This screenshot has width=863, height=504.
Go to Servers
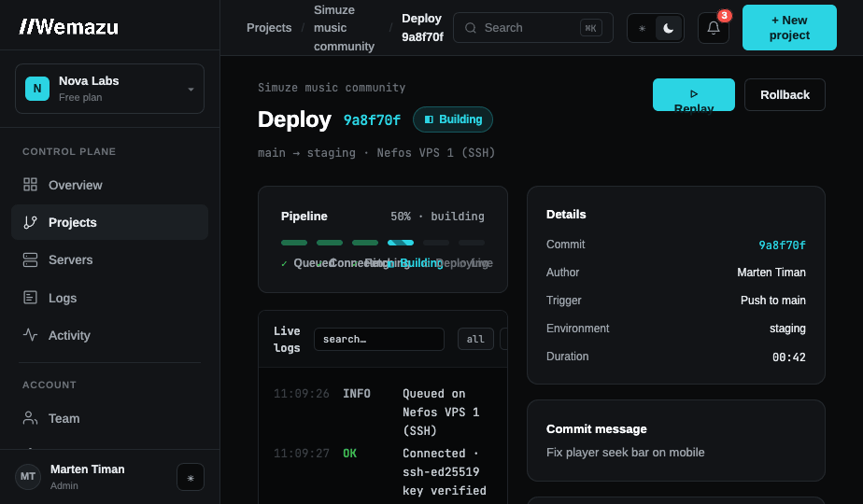109,259
